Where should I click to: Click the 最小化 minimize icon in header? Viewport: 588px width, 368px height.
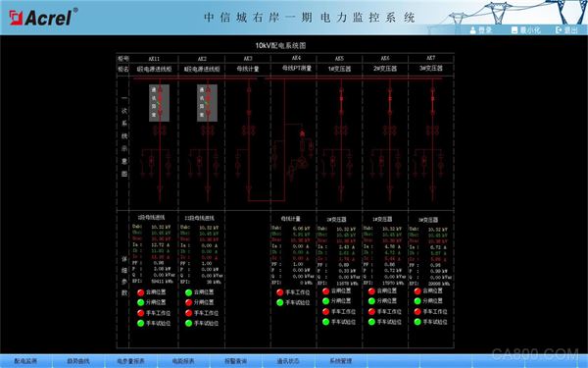tap(514, 30)
